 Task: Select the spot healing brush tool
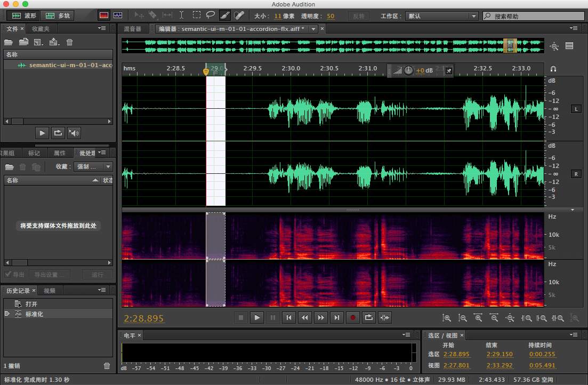239,15
